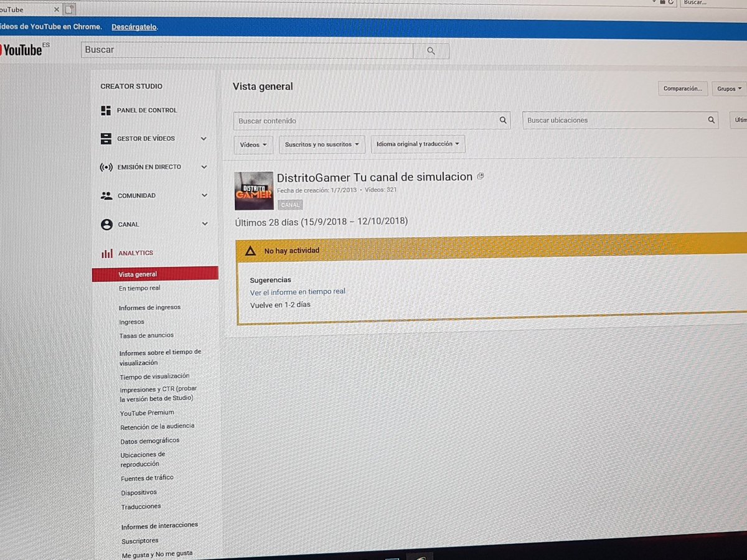Close the YouTube browser tab
This screenshot has height=560, width=747.
coord(57,9)
